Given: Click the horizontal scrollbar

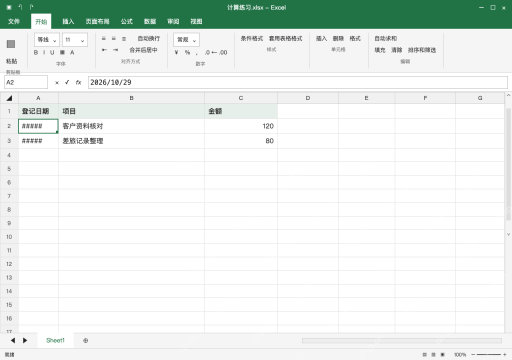Looking at the screenshot, I should point(402,340).
